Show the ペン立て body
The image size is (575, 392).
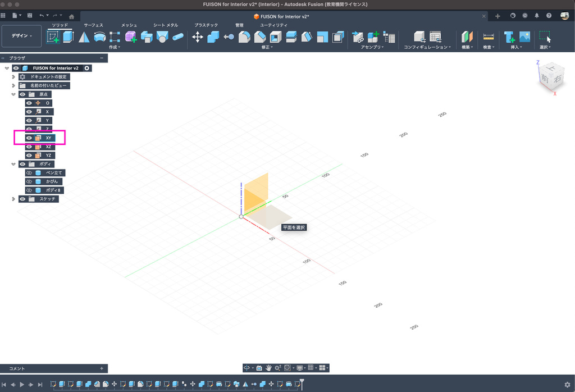(x=29, y=172)
